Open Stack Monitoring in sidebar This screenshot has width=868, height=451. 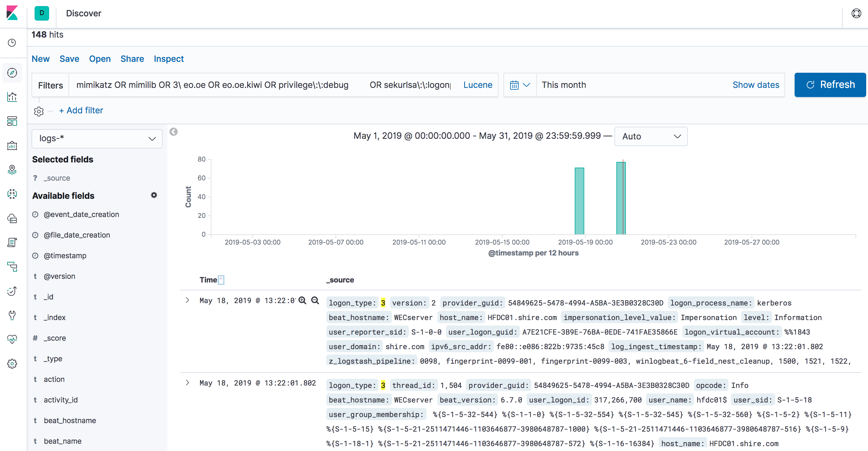[12, 339]
